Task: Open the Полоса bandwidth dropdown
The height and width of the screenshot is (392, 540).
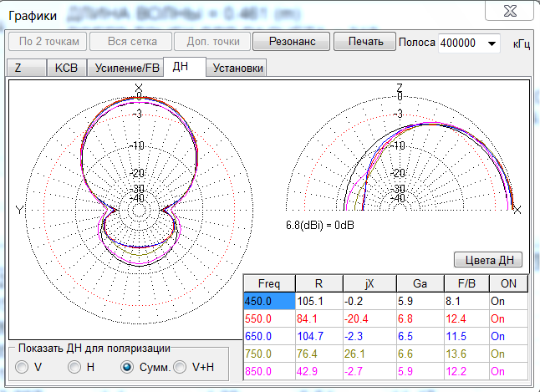Action: tap(491, 43)
